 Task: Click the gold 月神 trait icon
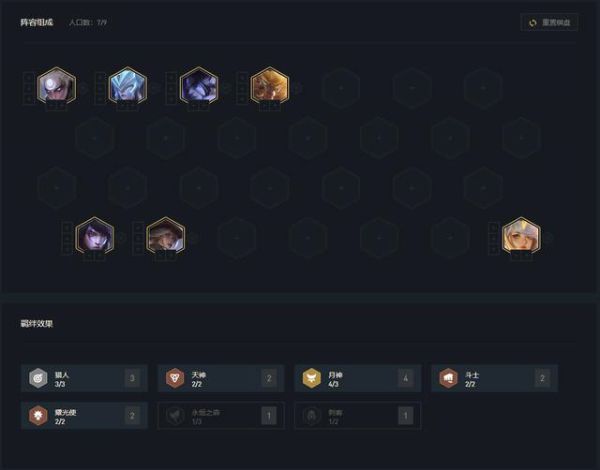[x=311, y=378]
